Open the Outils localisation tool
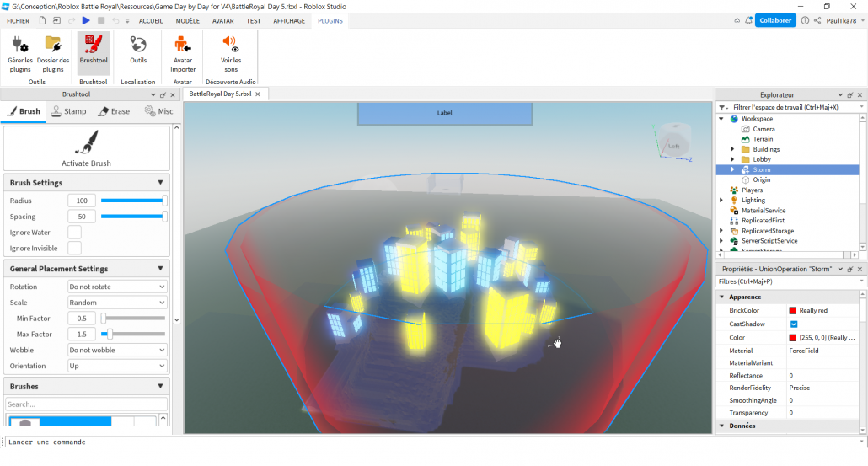This screenshot has width=868, height=466. click(x=138, y=45)
